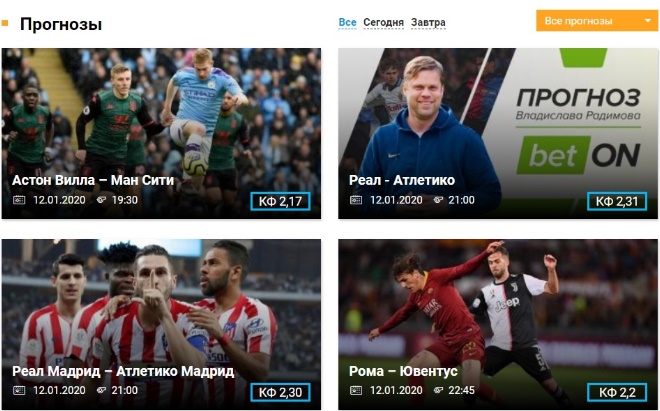Click clock icon beside 21:00 on Радимов card
660x411 pixels.
click(x=438, y=200)
